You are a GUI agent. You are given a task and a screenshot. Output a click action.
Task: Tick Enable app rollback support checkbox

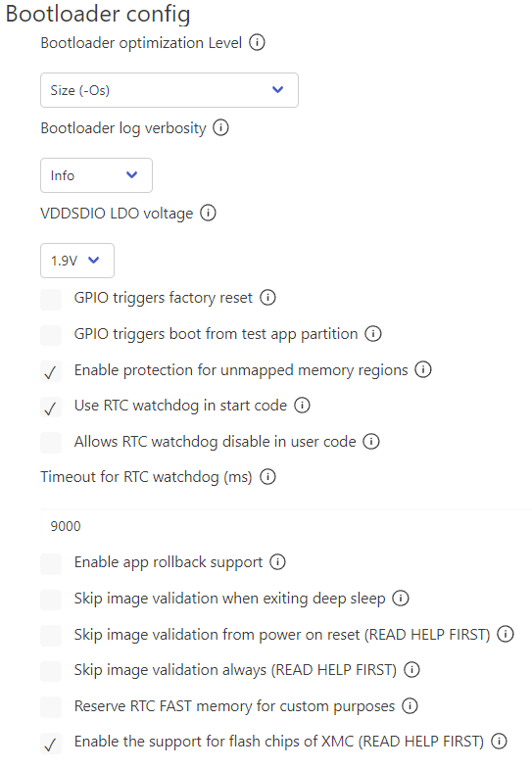(51, 564)
